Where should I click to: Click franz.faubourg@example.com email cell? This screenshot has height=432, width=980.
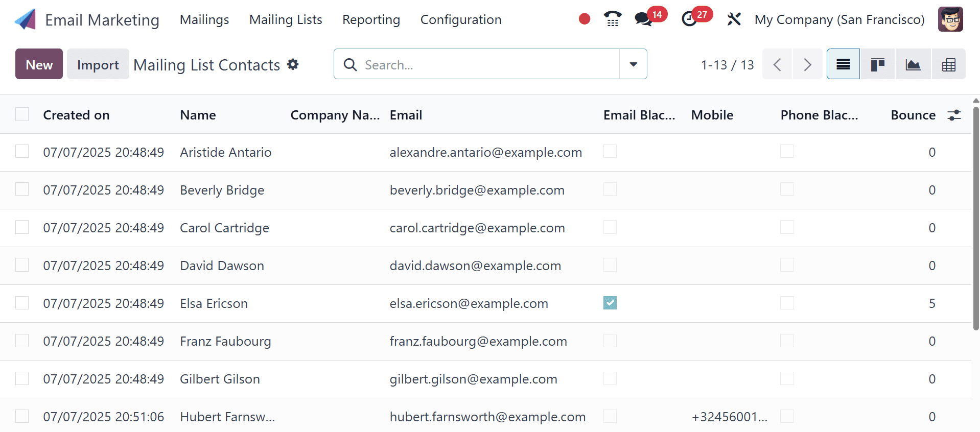coord(478,341)
